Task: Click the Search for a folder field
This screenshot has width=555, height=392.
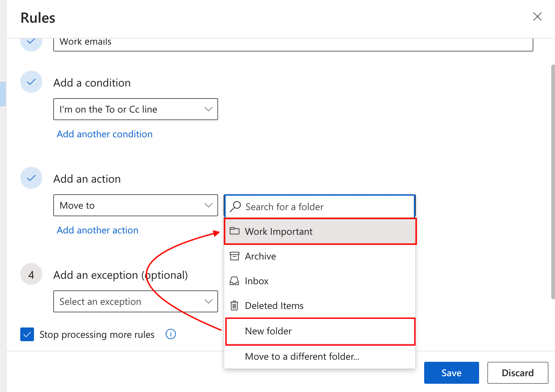Action: point(309,206)
